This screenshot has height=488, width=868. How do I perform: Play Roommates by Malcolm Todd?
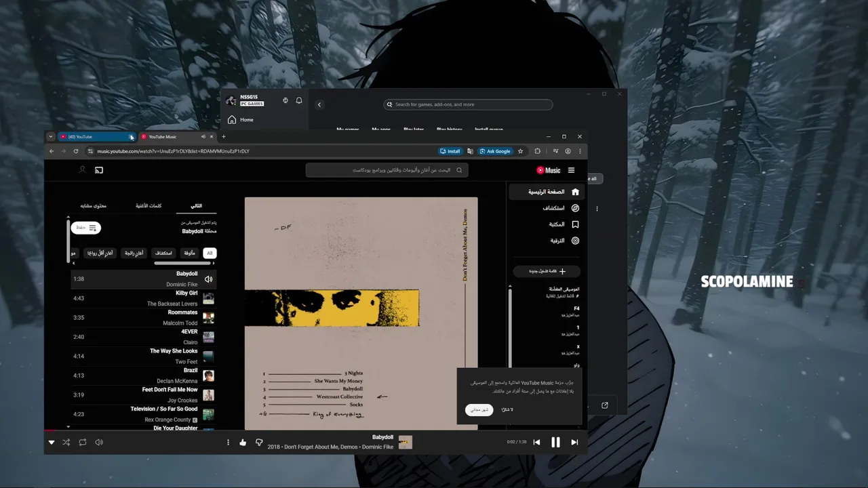pos(143,318)
